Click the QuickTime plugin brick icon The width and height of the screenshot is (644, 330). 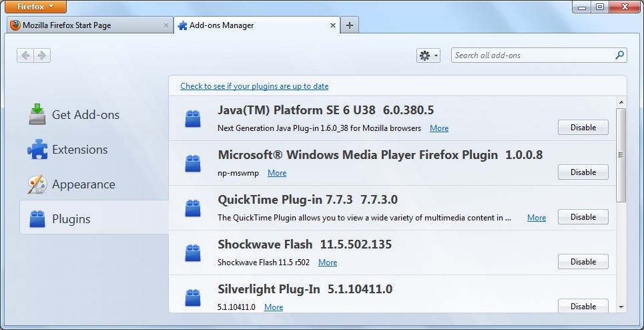[x=193, y=208]
